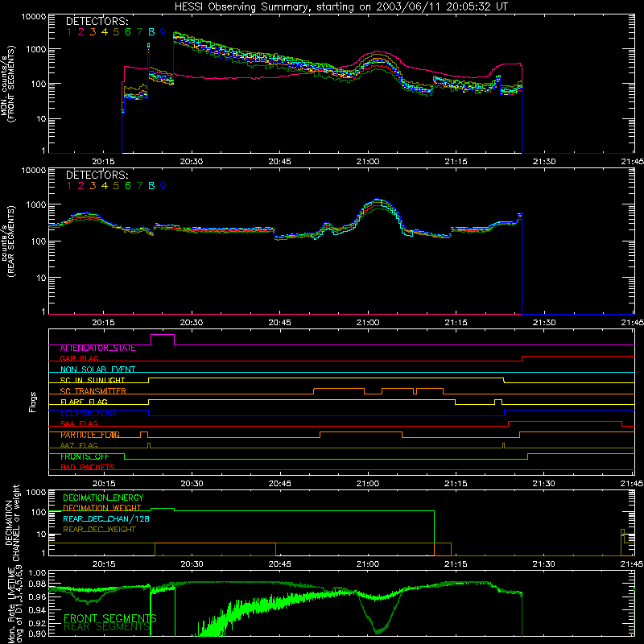Click the vertical Flags axis label
Screen dimensions: 644x644
pos(33,402)
